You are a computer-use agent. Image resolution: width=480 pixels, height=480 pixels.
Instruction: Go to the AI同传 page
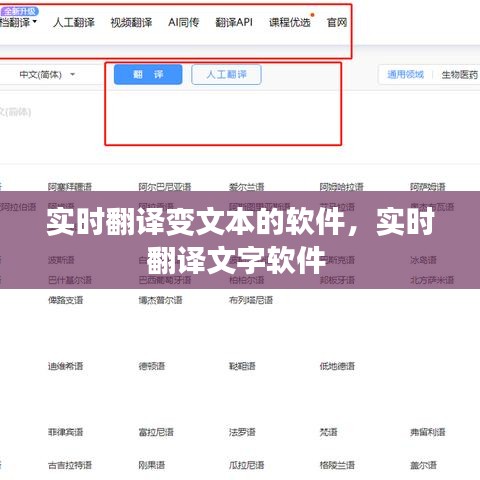pos(184,22)
